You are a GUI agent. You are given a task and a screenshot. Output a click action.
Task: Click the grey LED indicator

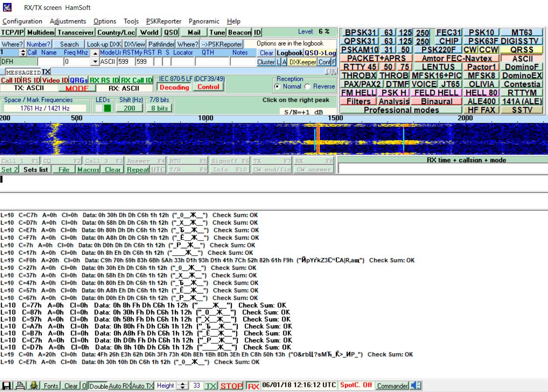point(99,108)
